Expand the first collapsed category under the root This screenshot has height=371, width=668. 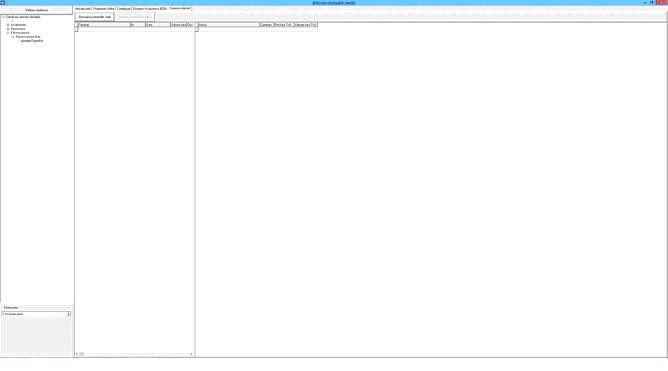pyautogui.click(x=8, y=25)
